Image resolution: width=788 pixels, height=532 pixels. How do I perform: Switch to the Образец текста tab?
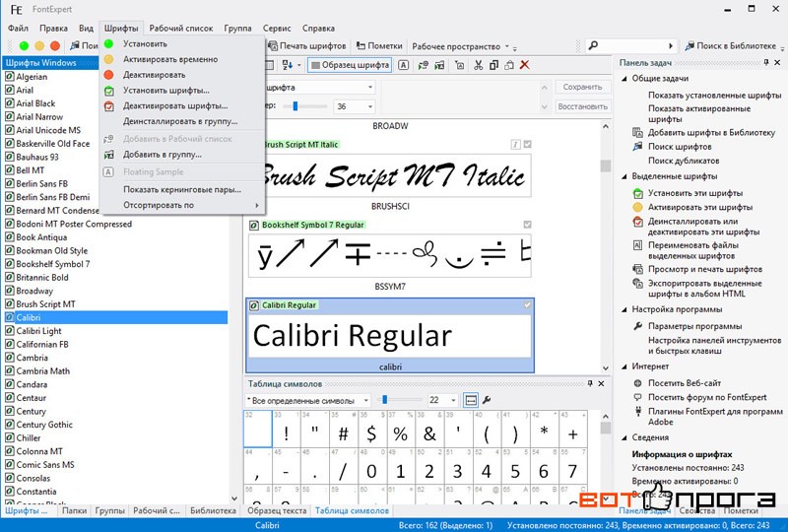pyautogui.click(x=277, y=510)
